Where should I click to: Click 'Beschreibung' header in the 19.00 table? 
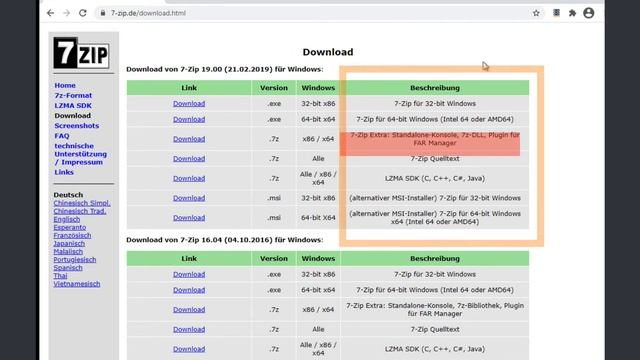(435, 88)
